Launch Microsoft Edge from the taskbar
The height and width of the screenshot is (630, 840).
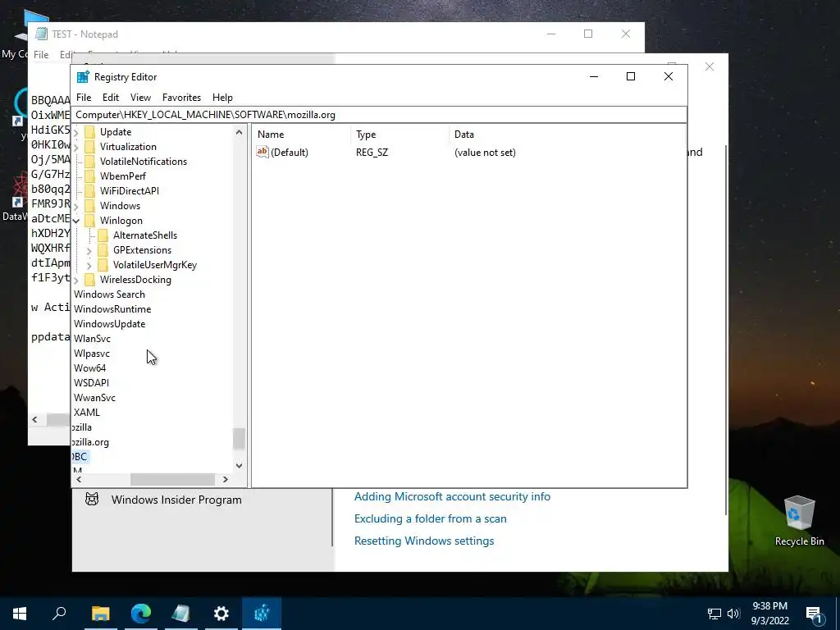pyautogui.click(x=141, y=614)
